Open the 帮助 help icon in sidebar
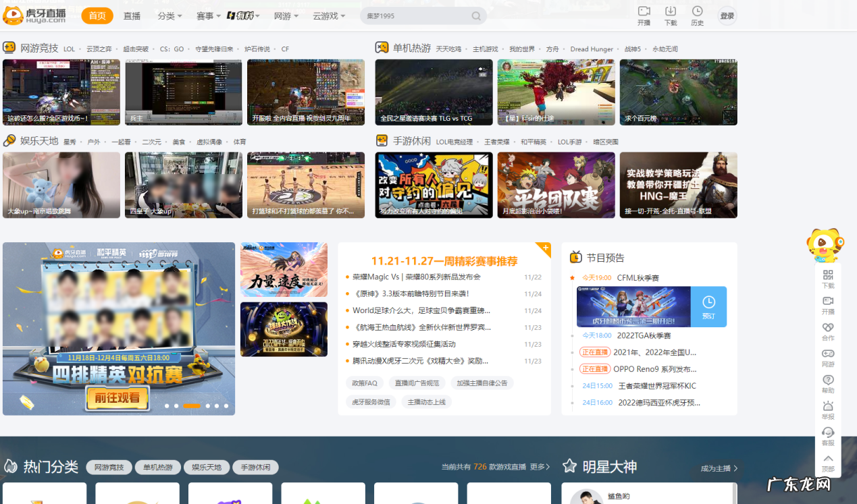 pyautogui.click(x=828, y=380)
